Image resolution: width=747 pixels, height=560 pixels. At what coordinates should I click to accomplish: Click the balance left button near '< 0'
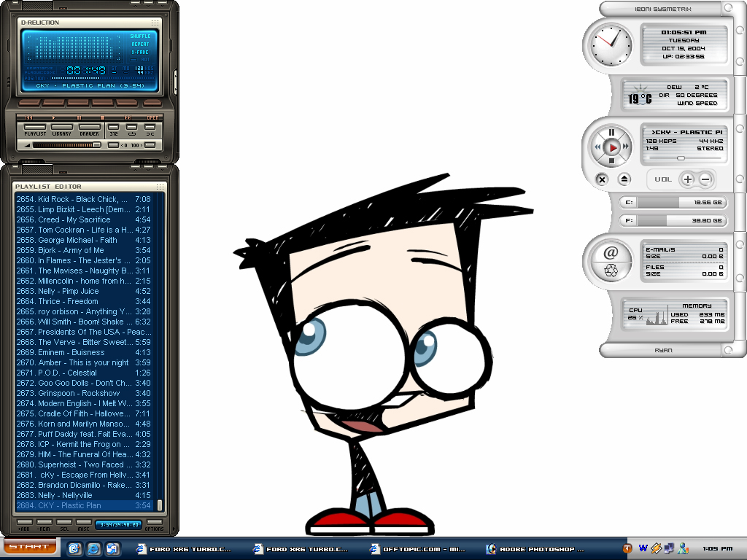click(113, 145)
